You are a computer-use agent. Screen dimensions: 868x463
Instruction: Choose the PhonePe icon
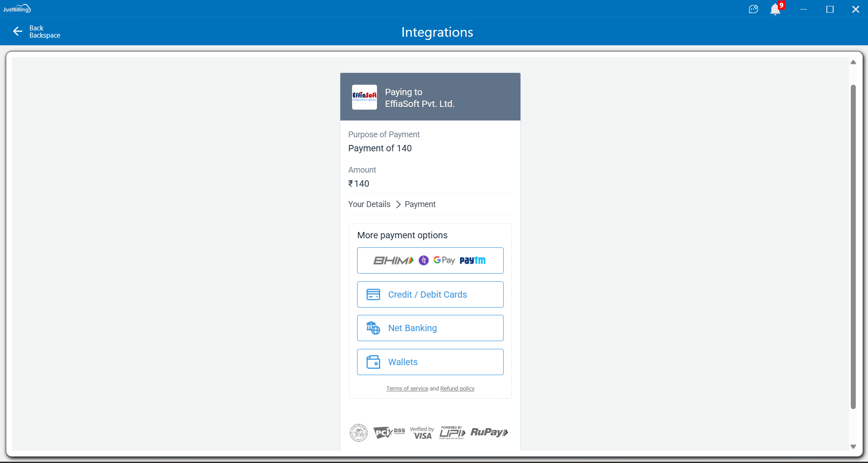[424, 260]
